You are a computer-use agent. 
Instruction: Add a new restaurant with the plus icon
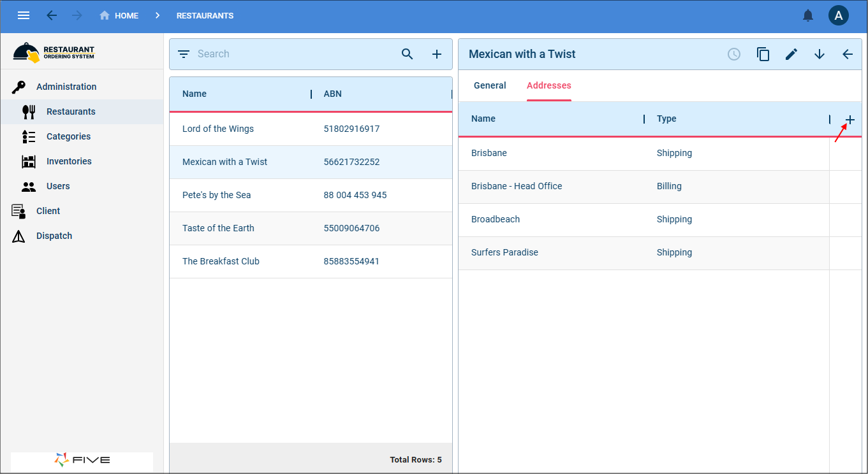[437, 54]
